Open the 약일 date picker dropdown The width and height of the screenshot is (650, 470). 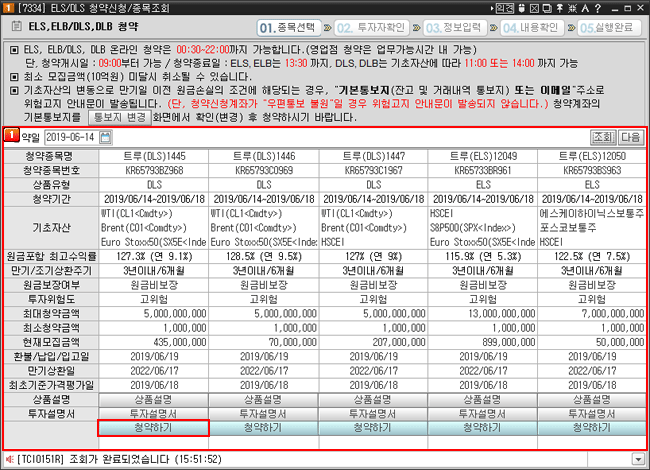tap(103, 137)
